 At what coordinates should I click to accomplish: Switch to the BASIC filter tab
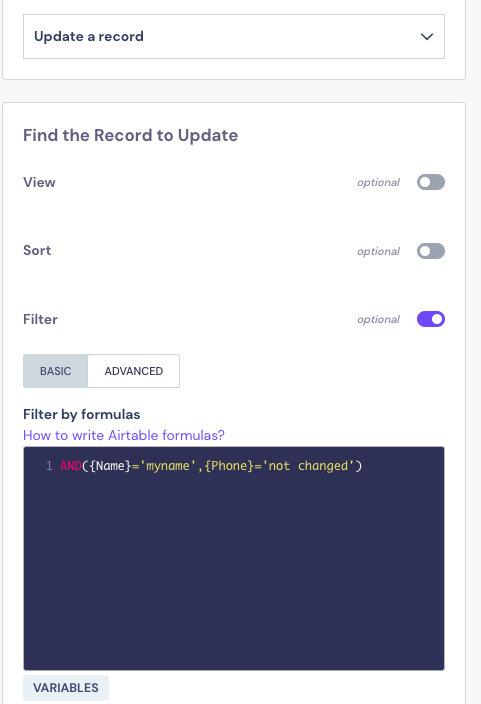point(56,371)
